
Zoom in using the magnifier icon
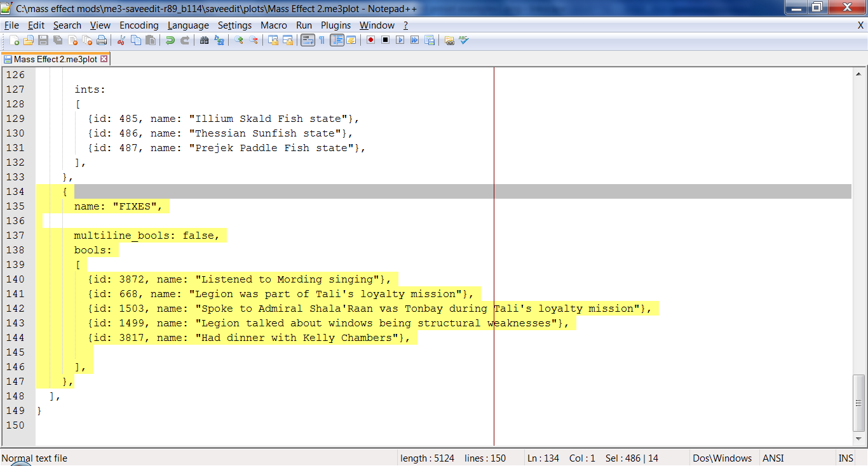click(x=240, y=40)
